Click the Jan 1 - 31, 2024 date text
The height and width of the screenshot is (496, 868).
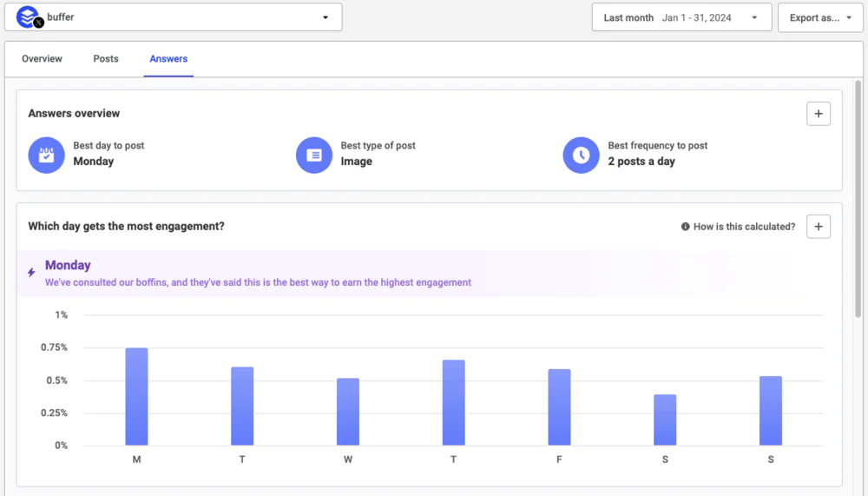coord(696,17)
